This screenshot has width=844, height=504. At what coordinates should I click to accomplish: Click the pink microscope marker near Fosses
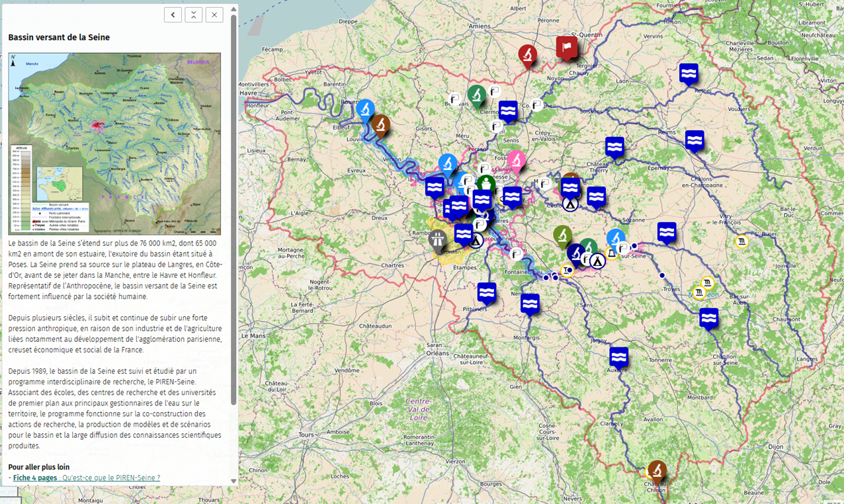click(516, 160)
